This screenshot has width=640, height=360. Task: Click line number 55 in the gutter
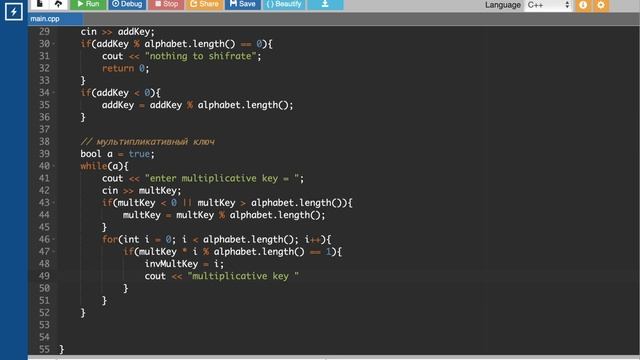click(44, 349)
